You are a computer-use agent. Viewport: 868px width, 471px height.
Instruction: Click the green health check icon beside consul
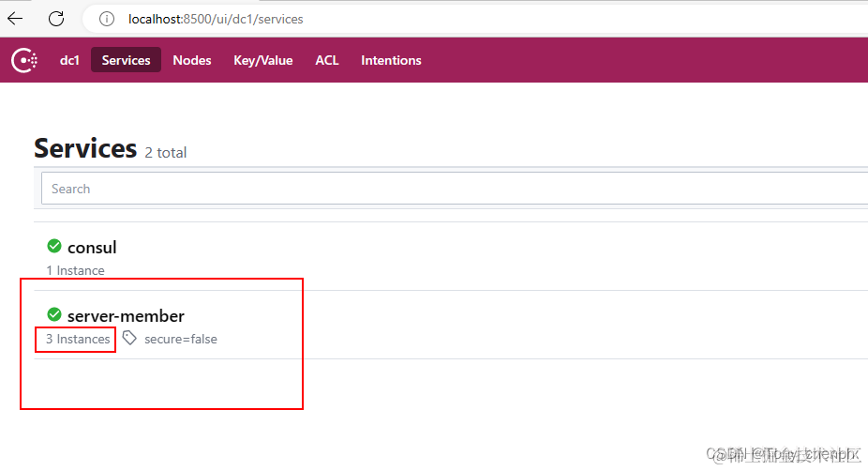click(54, 246)
